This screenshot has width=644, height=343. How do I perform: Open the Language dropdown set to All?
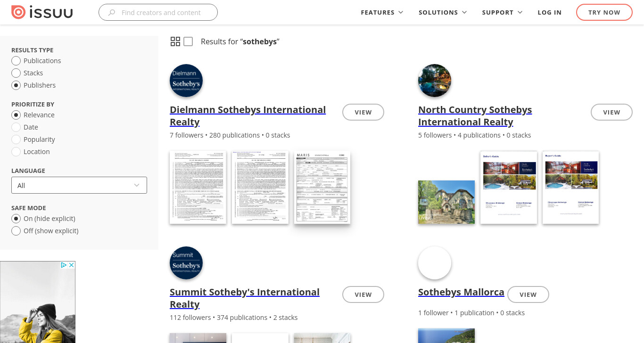[x=79, y=185]
